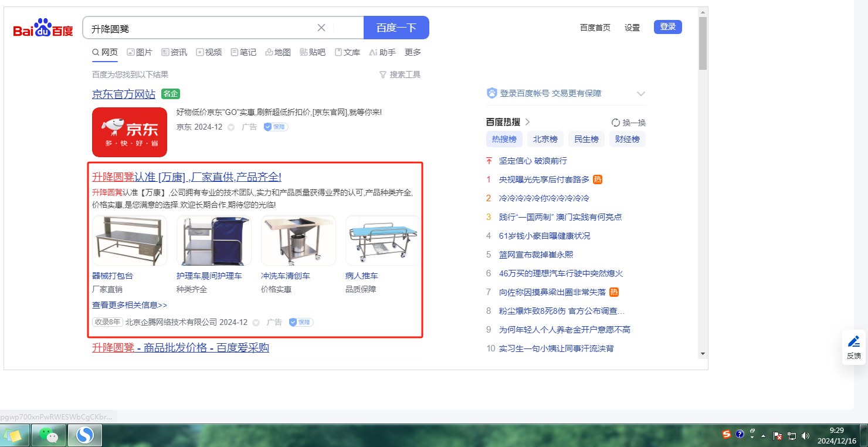This screenshot has height=447, width=868.
Task: Go to the 地图 tab
Action: pyautogui.click(x=278, y=52)
